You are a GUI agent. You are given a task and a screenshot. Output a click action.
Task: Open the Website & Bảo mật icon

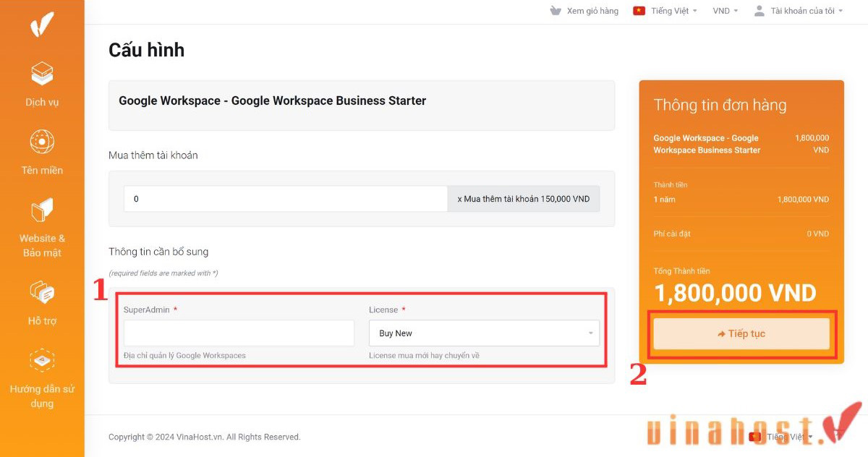(x=42, y=210)
